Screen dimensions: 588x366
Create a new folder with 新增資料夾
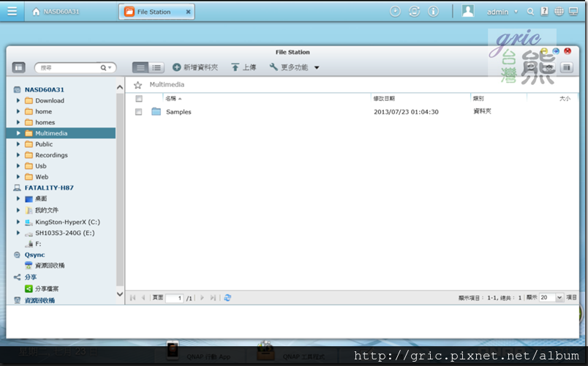point(195,67)
